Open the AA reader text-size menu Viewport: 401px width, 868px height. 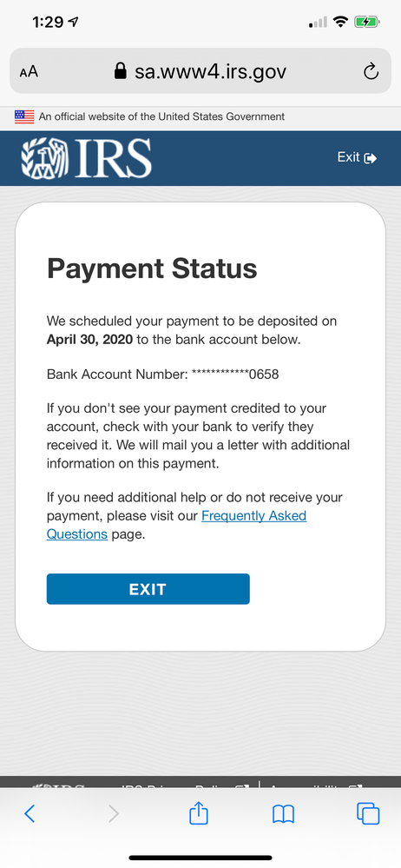tap(29, 72)
